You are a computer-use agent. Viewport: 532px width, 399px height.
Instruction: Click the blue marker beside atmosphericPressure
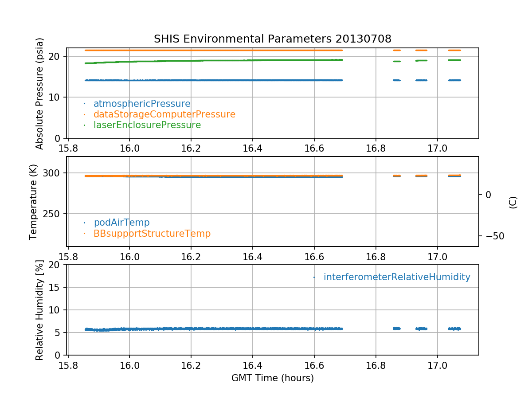coord(84,104)
